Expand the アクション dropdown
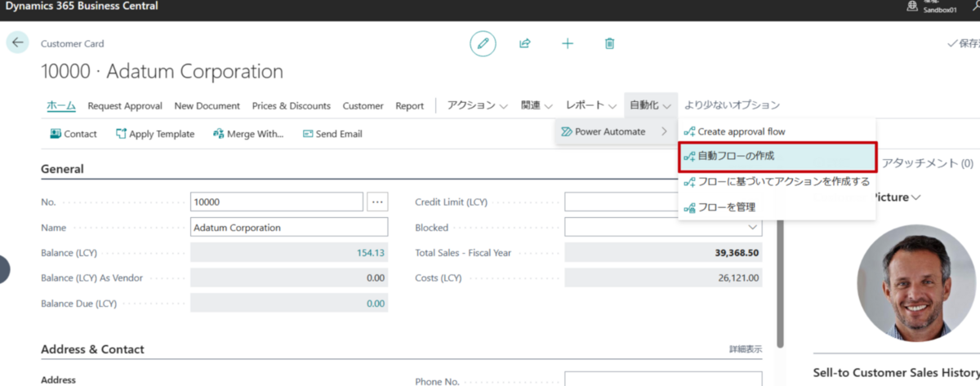Screen dimensions: 980x386 click(477, 105)
